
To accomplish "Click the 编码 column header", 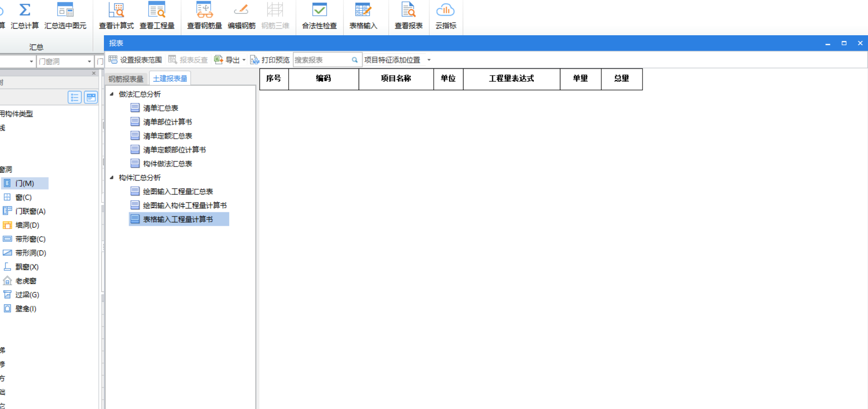I will pyautogui.click(x=323, y=79).
